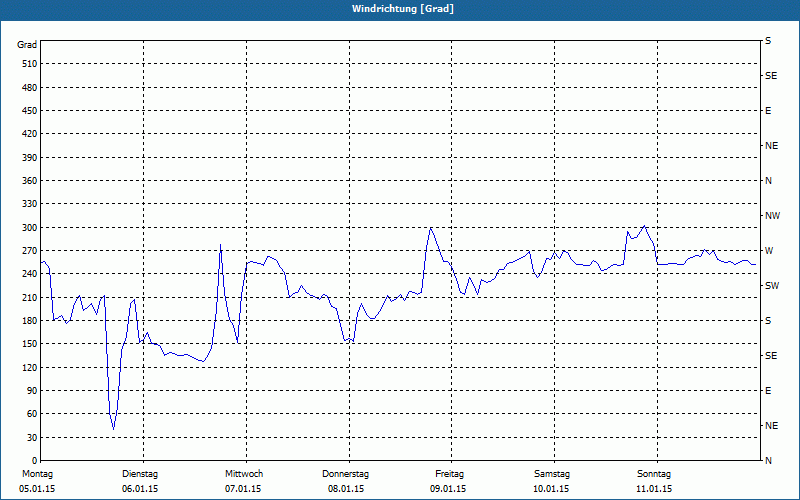
Task: Click the 09.01.15 date label
Action: click(448, 489)
